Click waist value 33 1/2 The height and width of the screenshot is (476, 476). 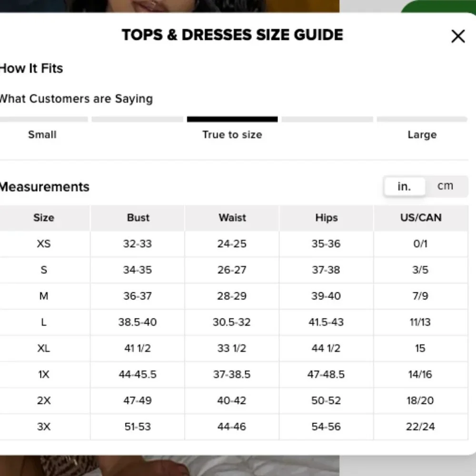[x=232, y=348]
